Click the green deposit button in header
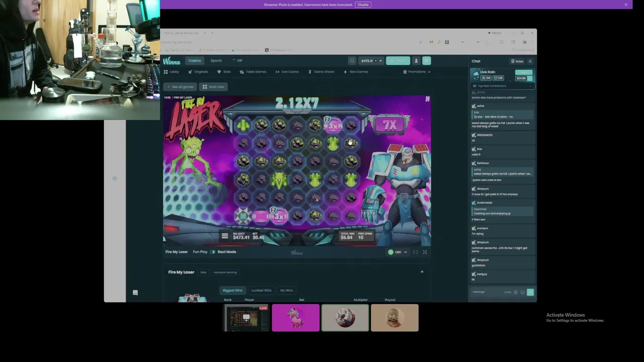This screenshot has height=362, width=644. pos(398,60)
